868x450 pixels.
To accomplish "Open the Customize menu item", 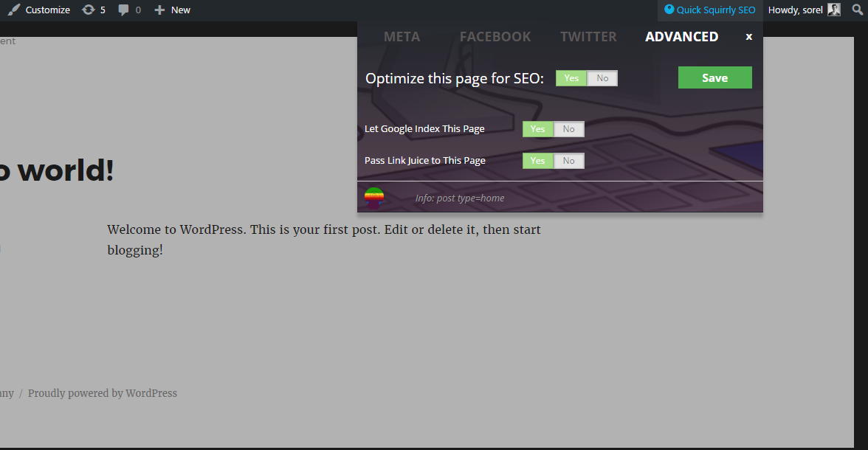I will tap(38, 10).
